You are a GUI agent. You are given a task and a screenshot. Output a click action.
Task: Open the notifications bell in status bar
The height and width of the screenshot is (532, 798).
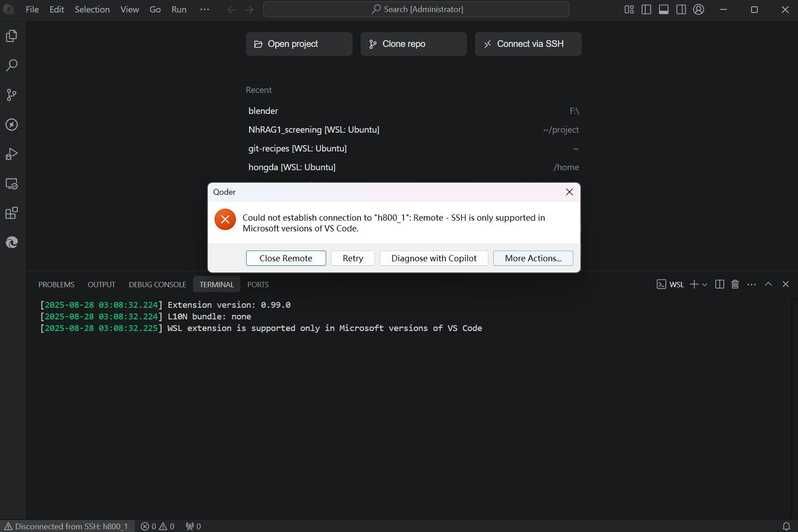pos(786,526)
